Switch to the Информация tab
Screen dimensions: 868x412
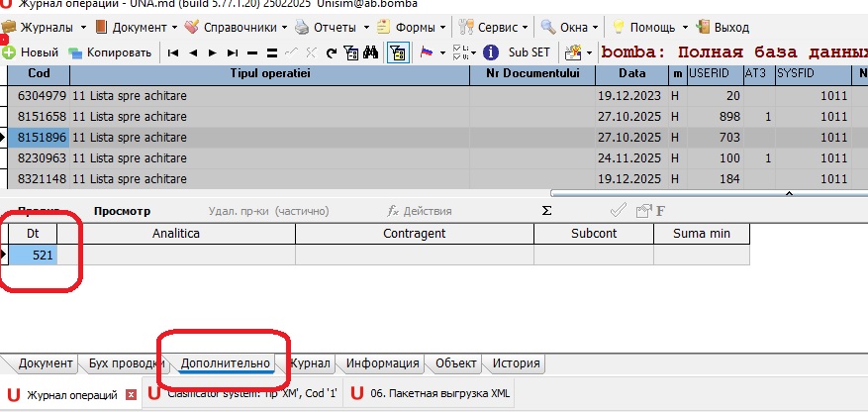(x=382, y=363)
